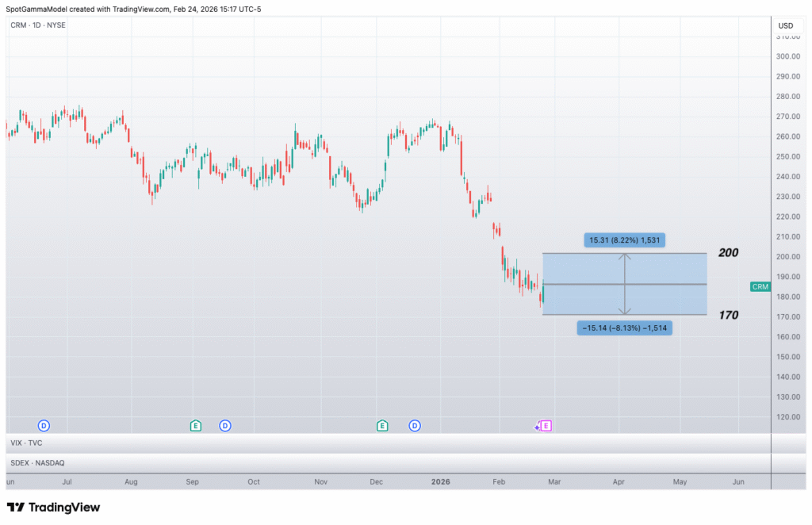Click the 2026 year label on the axis
812x525 pixels.
click(x=440, y=481)
